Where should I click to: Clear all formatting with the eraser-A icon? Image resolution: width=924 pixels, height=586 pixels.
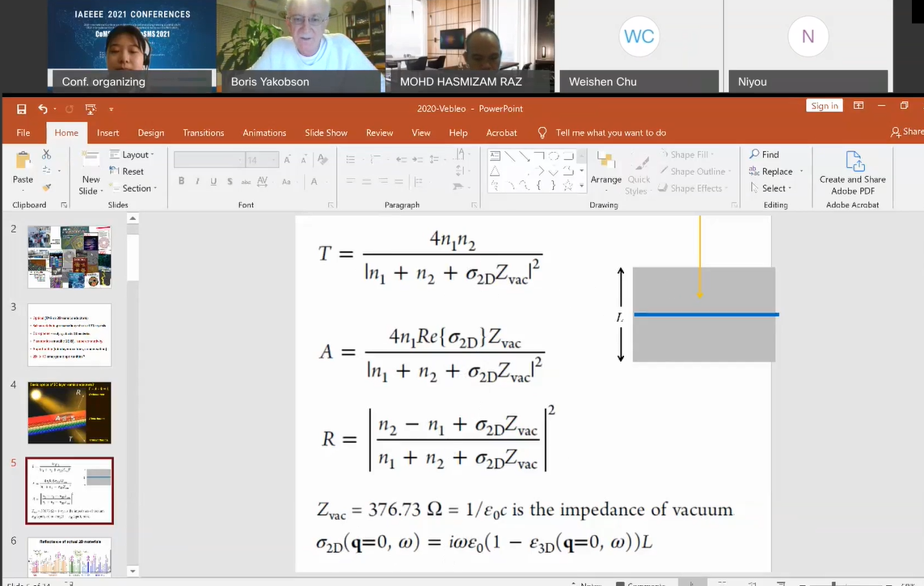click(323, 159)
